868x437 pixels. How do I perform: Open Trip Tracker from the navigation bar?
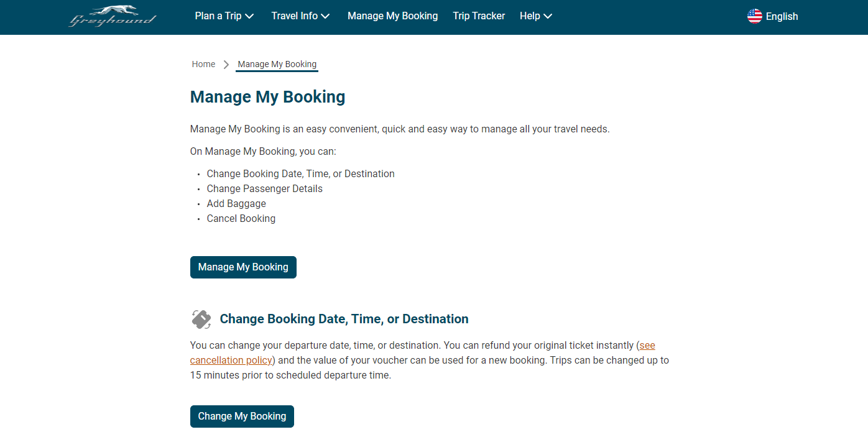point(479,16)
